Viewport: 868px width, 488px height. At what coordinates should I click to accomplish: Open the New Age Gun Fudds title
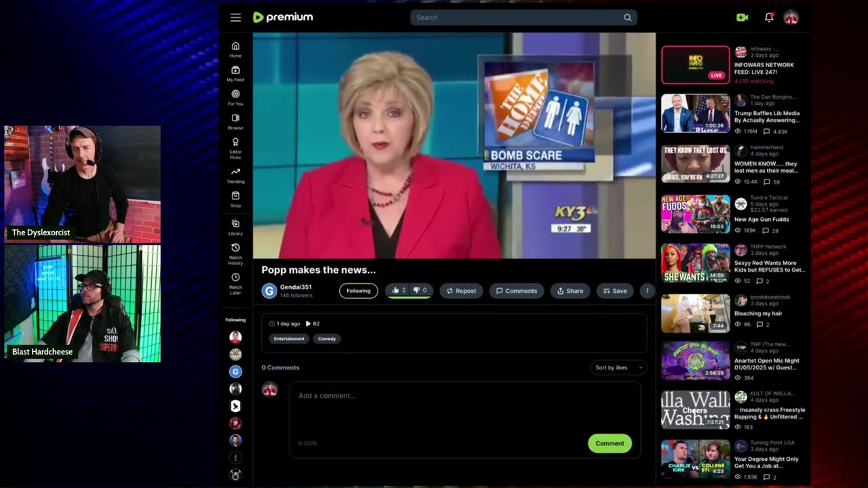point(762,220)
